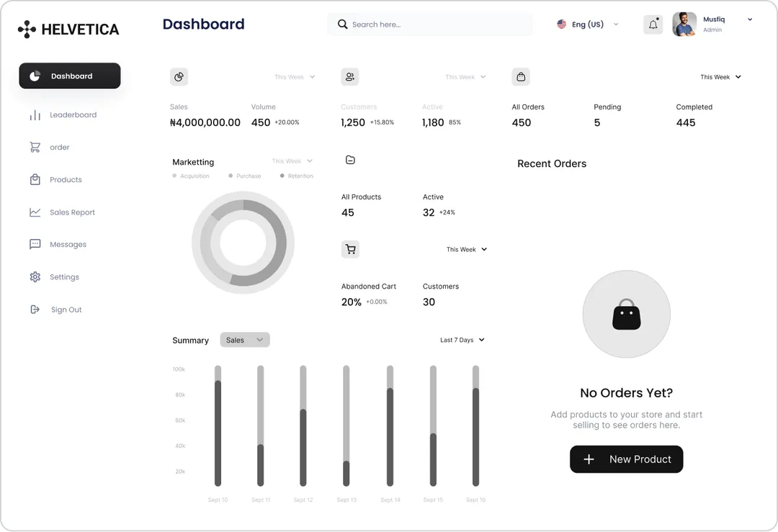
Task: Expand the Last 7 Days dropdown
Action: click(x=462, y=340)
